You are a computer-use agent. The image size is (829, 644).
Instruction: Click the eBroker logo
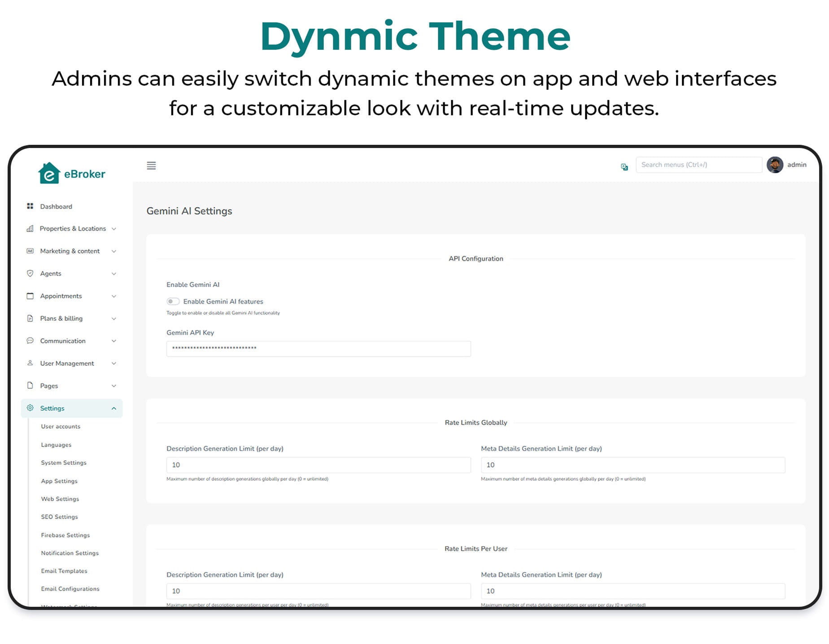coord(72,174)
